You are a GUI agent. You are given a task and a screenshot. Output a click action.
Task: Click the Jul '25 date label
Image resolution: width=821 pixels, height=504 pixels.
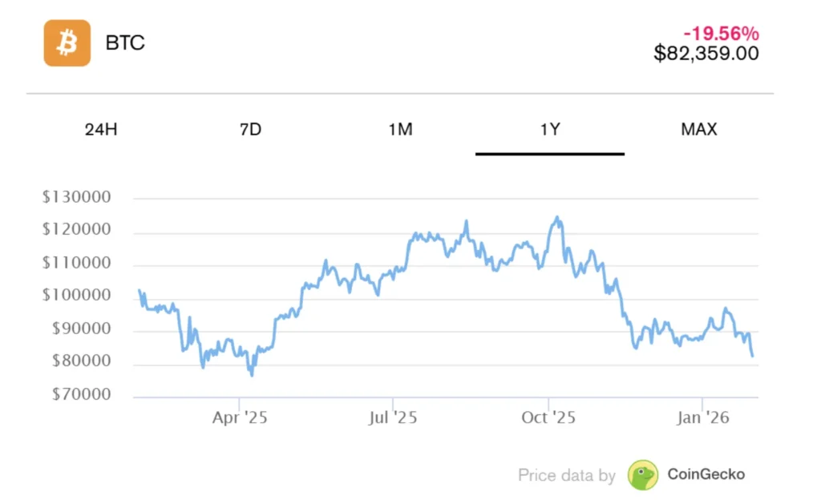[x=394, y=417]
